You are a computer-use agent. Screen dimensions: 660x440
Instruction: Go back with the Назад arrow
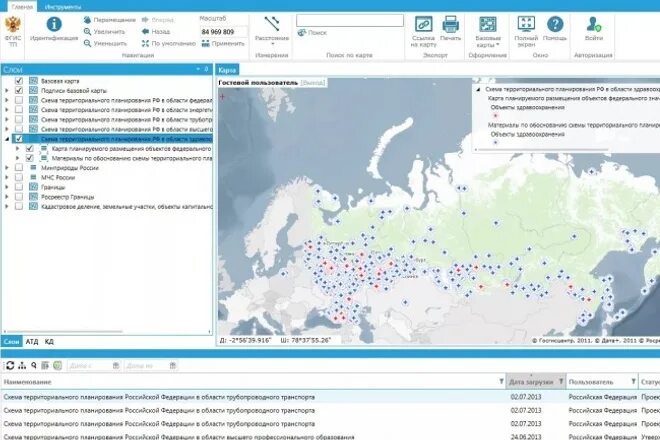[156, 32]
